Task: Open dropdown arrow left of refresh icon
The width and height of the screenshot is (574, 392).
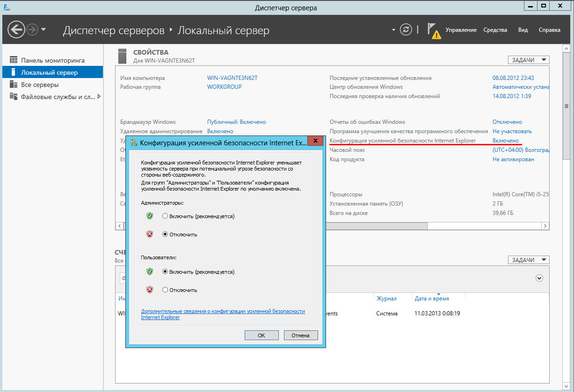Action: pyautogui.click(x=393, y=30)
